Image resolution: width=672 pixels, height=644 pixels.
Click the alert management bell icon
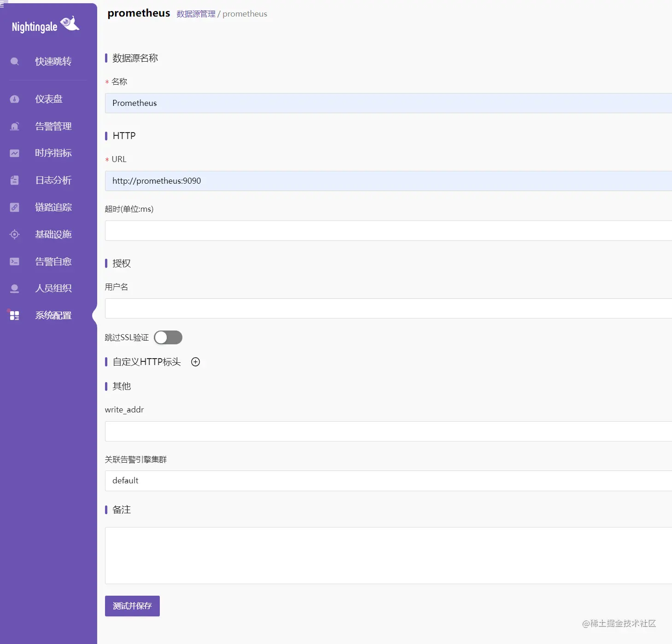(x=15, y=126)
